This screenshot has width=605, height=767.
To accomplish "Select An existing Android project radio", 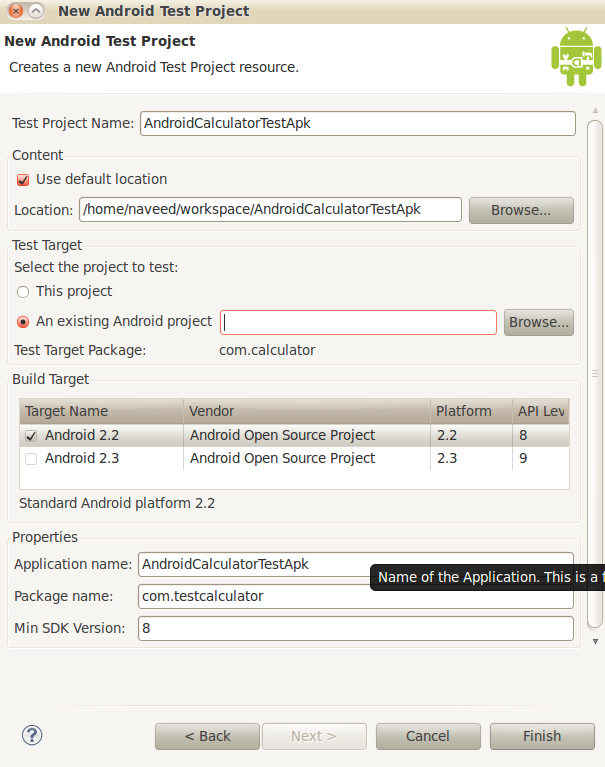I will click(23, 322).
